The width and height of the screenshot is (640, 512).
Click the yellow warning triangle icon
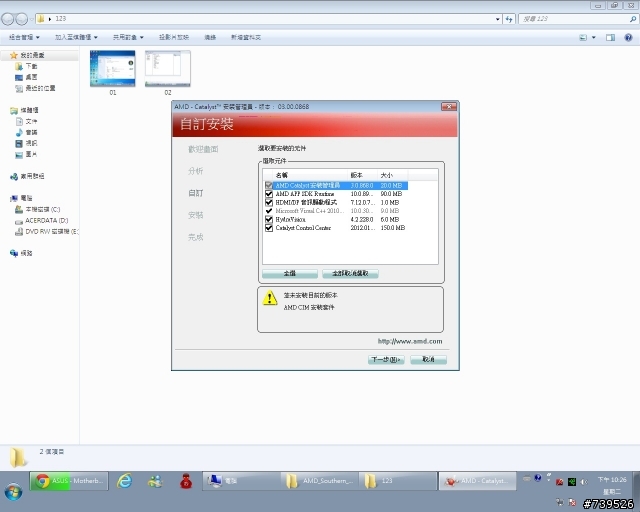coord(270,298)
